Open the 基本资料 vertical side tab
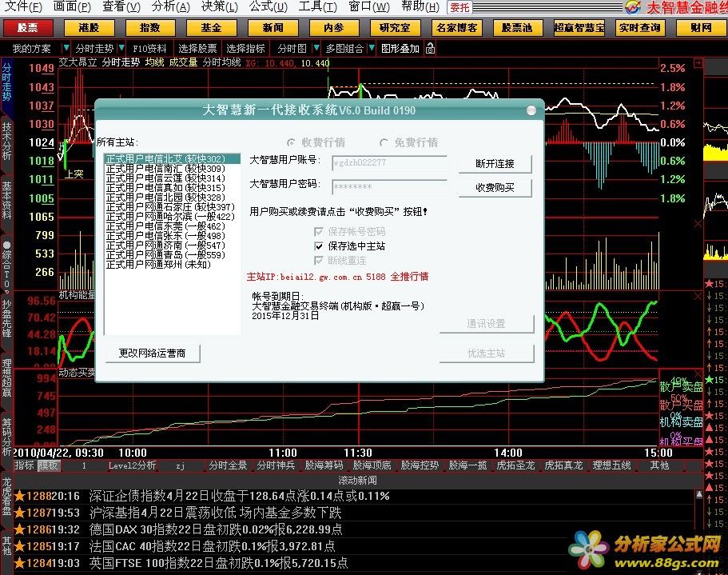 tap(6, 201)
